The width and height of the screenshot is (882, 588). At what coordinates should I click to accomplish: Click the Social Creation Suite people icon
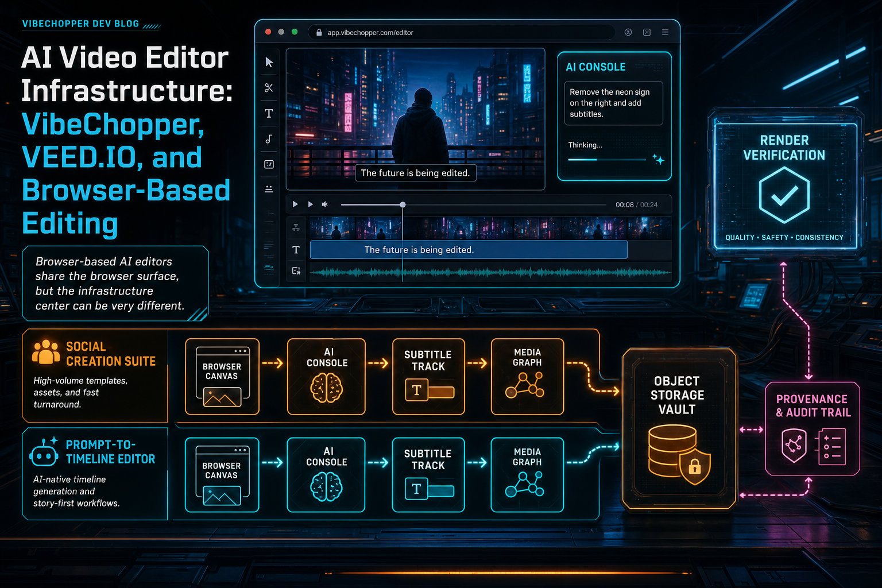pos(46,352)
